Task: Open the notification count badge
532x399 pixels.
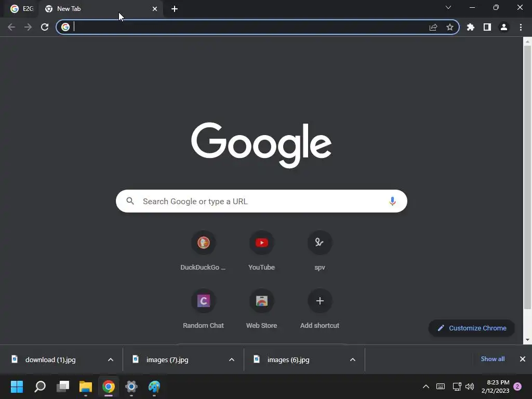Action: 517,387
